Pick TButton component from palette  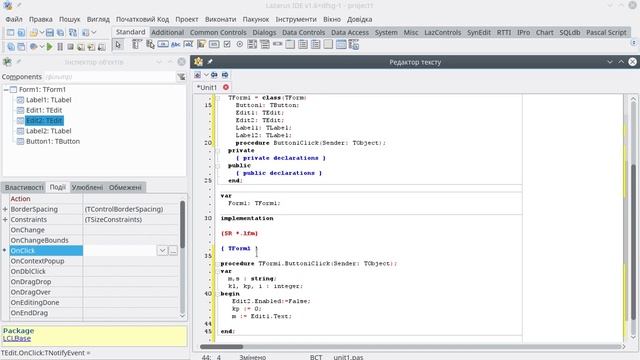(163, 44)
